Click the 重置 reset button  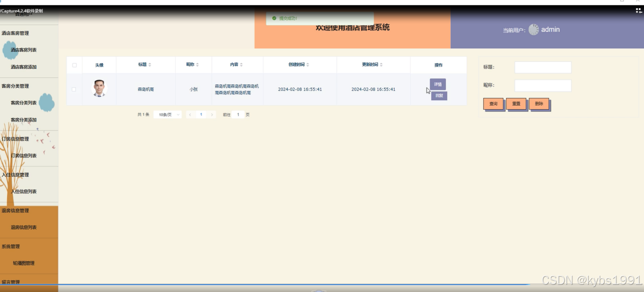click(516, 104)
